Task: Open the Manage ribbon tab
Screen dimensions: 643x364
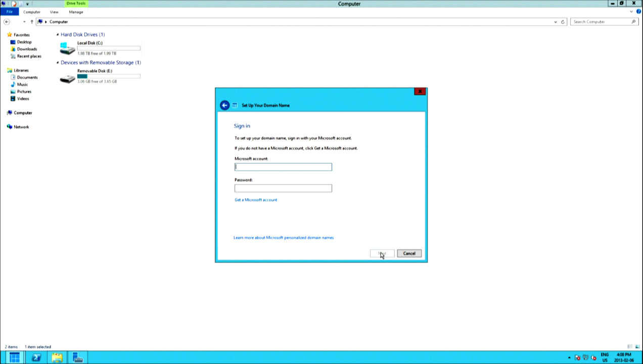Action: [x=76, y=12]
